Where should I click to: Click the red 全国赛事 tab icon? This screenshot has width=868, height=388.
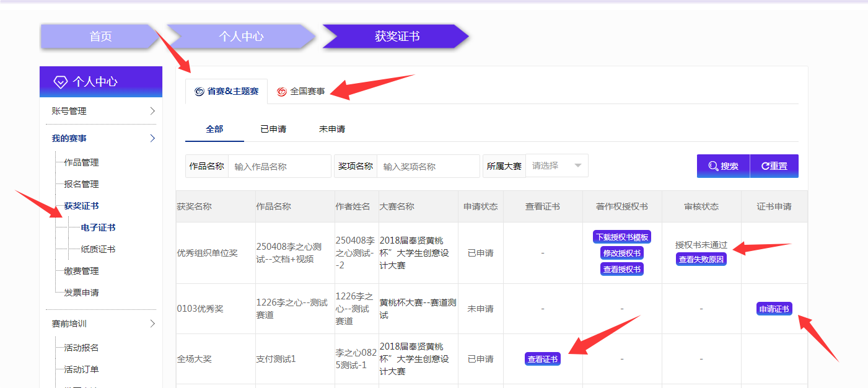[x=282, y=92]
